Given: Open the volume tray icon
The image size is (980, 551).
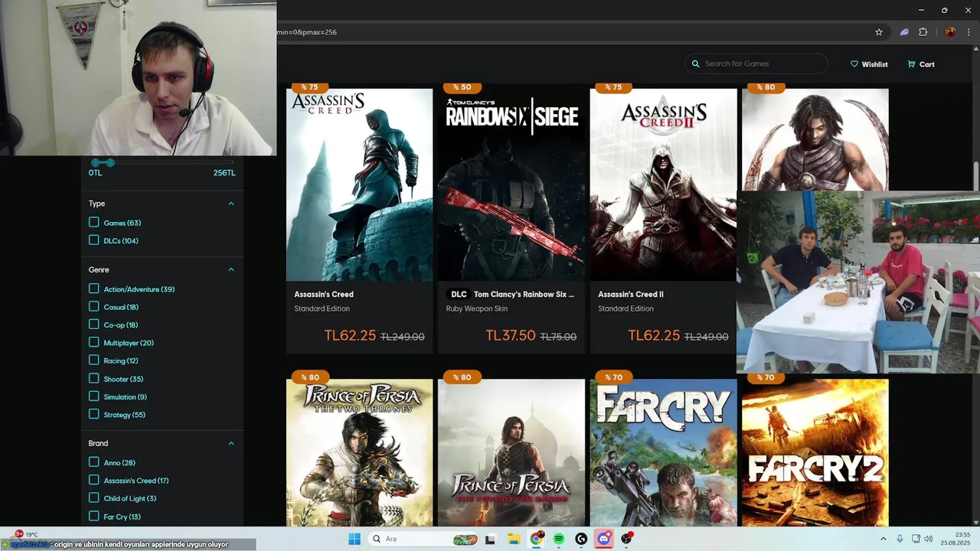Looking at the screenshot, I should pos(929,539).
